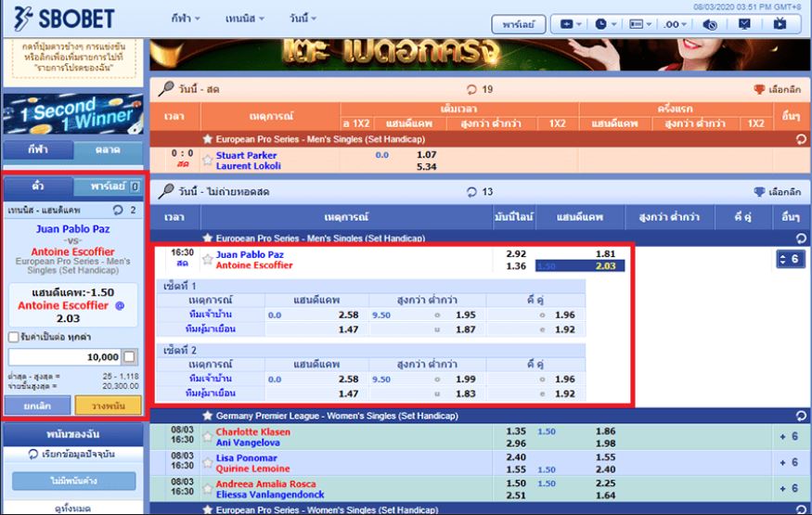Toggle favorite star for Women's Singles European Pro Series
This screenshot has width=812, height=515.
[x=208, y=509]
